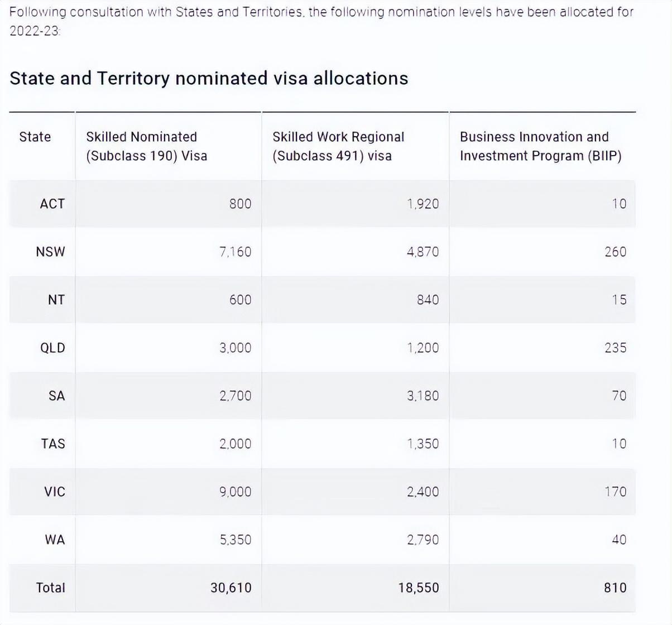Click the Business Innovation and Investment Program header
Screen dimensions: 672x625
[540, 146]
